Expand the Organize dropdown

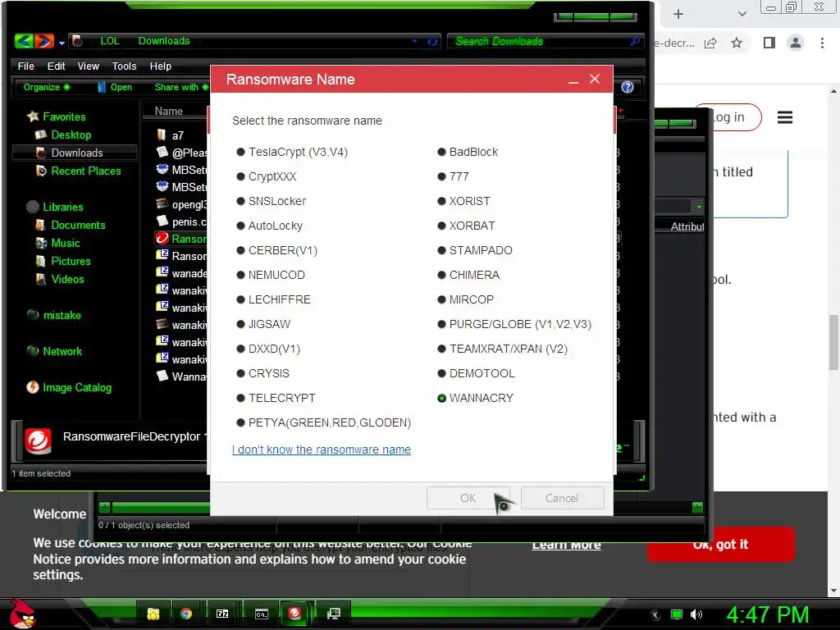coord(46,87)
